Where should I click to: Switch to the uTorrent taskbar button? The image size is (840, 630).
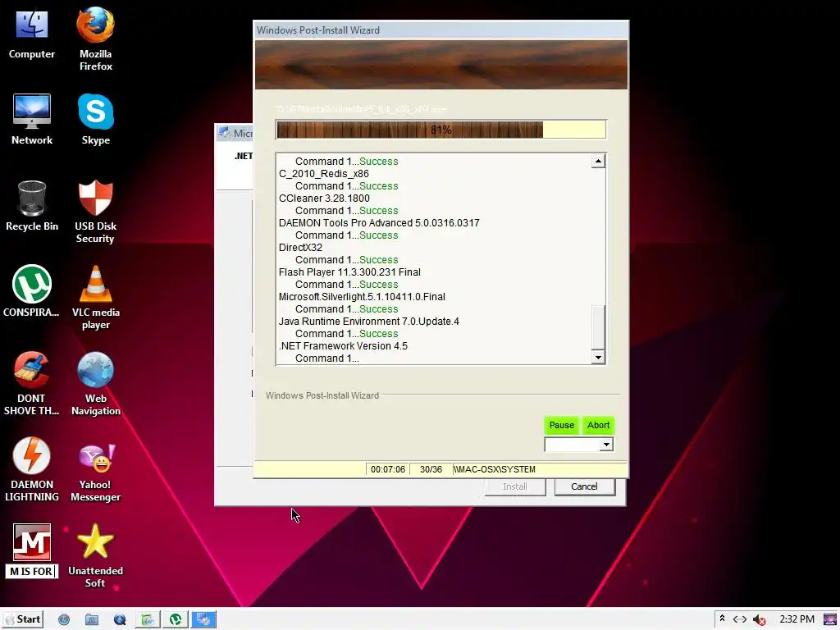176,620
